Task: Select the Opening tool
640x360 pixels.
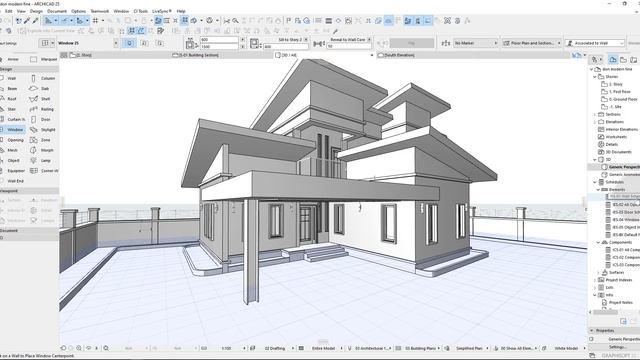Action: pos(13,140)
